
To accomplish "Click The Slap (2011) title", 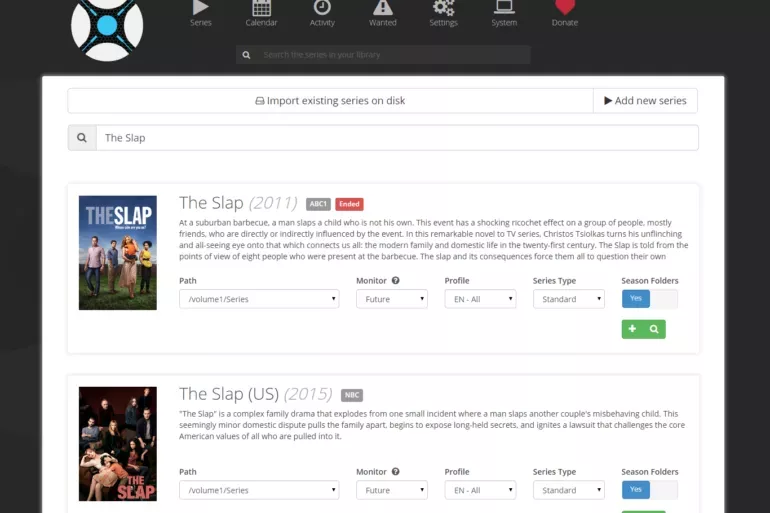I will [238, 203].
